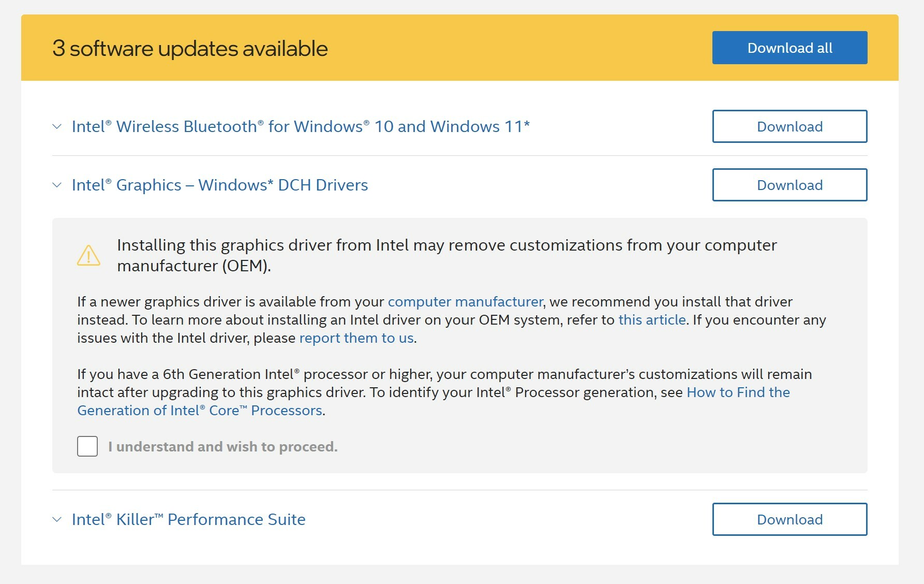This screenshot has width=924, height=584.
Task: Download the Intel Killer Performance Suite
Action: (789, 519)
